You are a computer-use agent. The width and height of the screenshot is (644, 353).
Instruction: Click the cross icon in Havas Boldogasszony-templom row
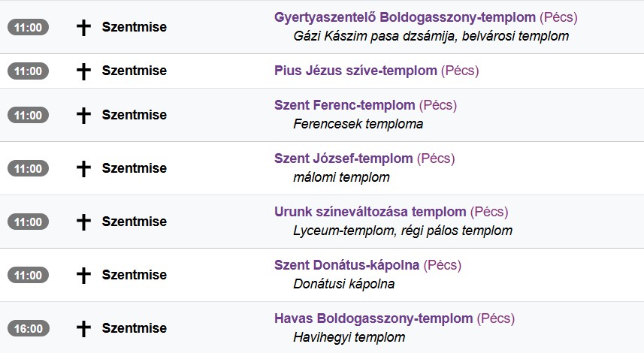[x=83, y=328]
